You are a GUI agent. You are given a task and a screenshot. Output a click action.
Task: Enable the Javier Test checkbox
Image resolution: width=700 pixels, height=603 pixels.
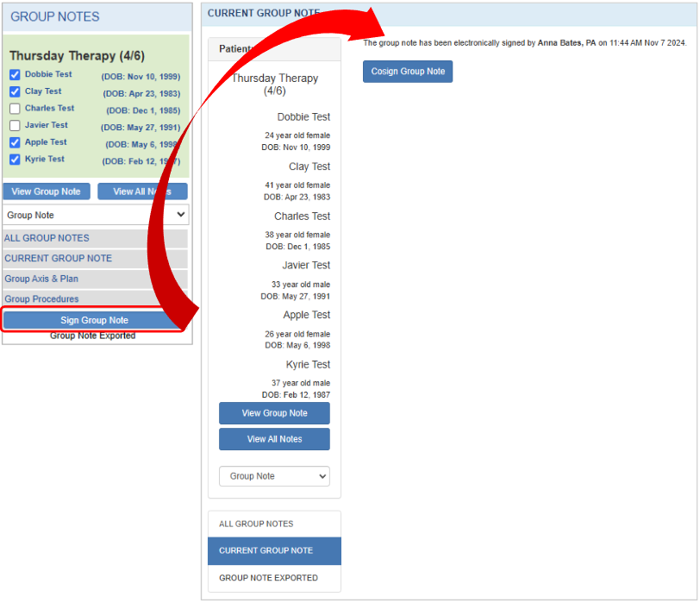[15, 126]
